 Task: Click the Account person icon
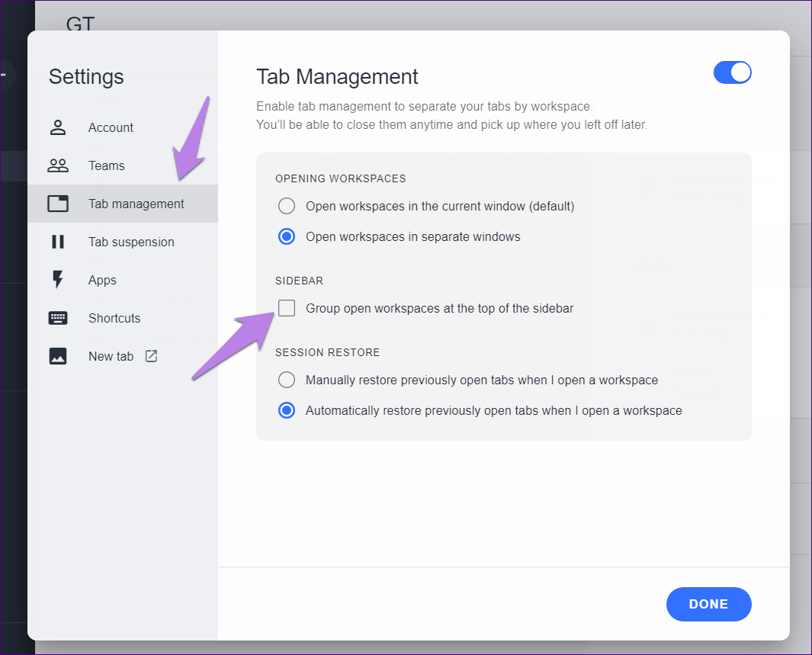[57, 127]
